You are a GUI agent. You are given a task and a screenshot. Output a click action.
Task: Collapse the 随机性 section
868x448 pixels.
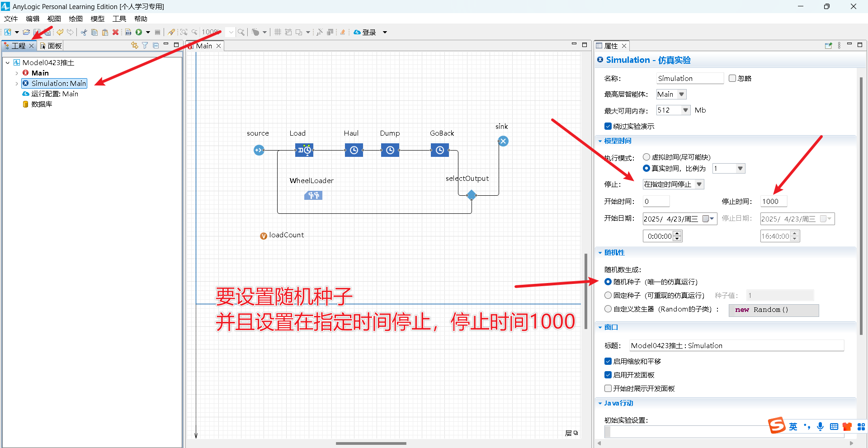600,253
